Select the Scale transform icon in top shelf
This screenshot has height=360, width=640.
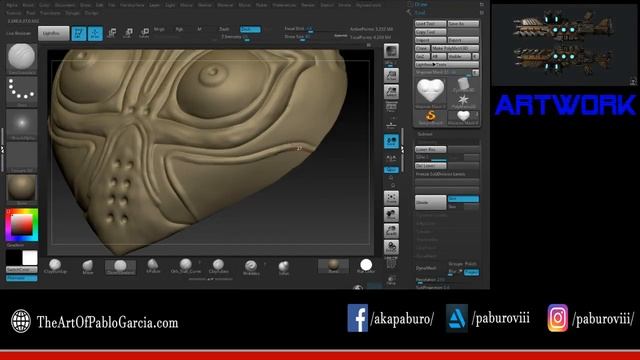[x=128, y=33]
